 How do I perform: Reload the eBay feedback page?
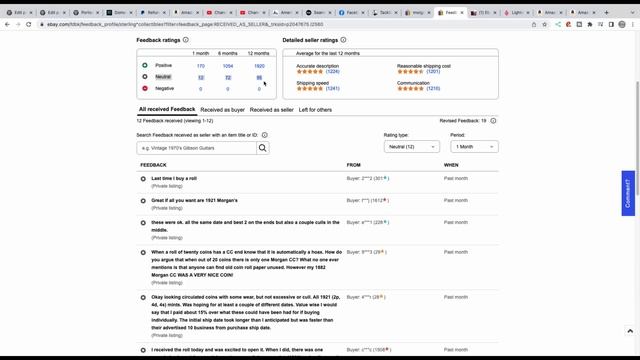29,24
